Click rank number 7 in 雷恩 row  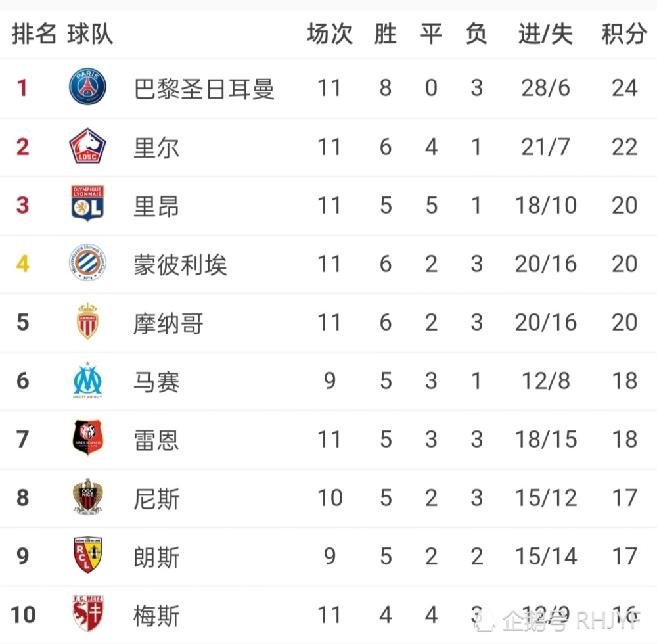coord(23,439)
